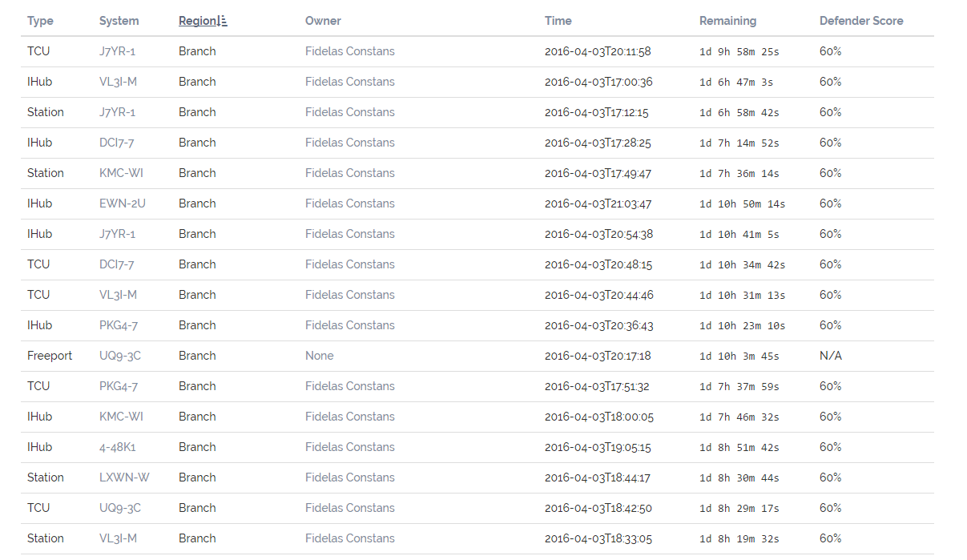Image resolution: width=967 pixels, height=560 pixels.
Task: Sort by the Time column header
Action: coord(558,21)
